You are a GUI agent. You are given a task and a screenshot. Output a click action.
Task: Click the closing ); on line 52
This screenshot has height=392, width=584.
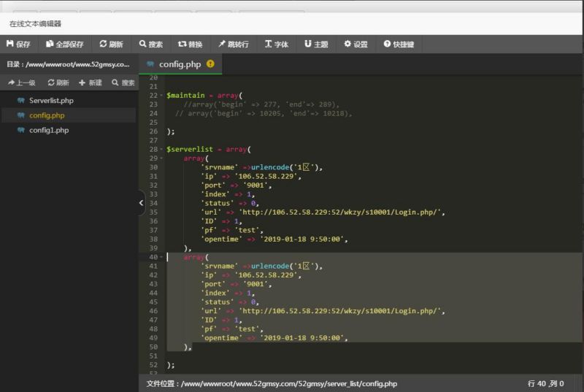point(171,365)
